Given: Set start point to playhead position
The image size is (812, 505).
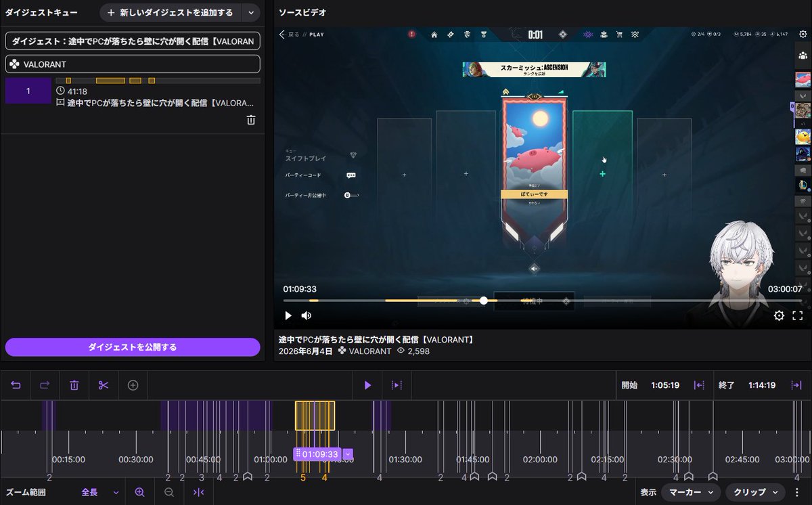Looking at the screenshot, I should [x=699, y=385].
